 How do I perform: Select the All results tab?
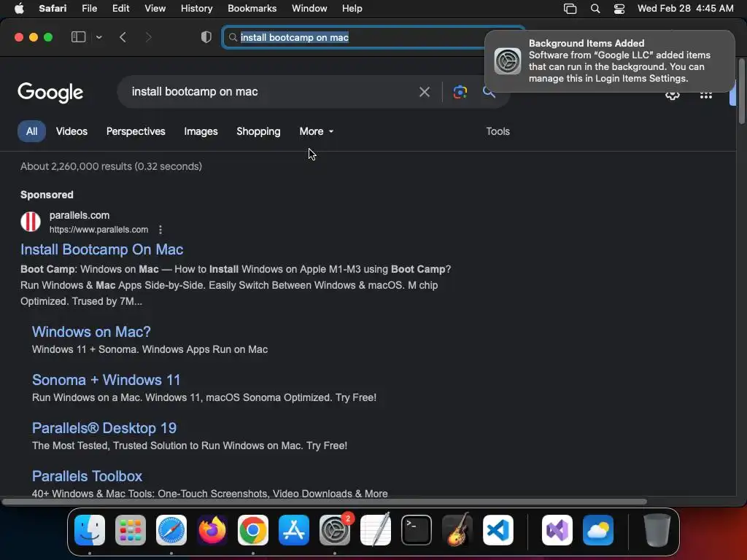tap(31, 131)
